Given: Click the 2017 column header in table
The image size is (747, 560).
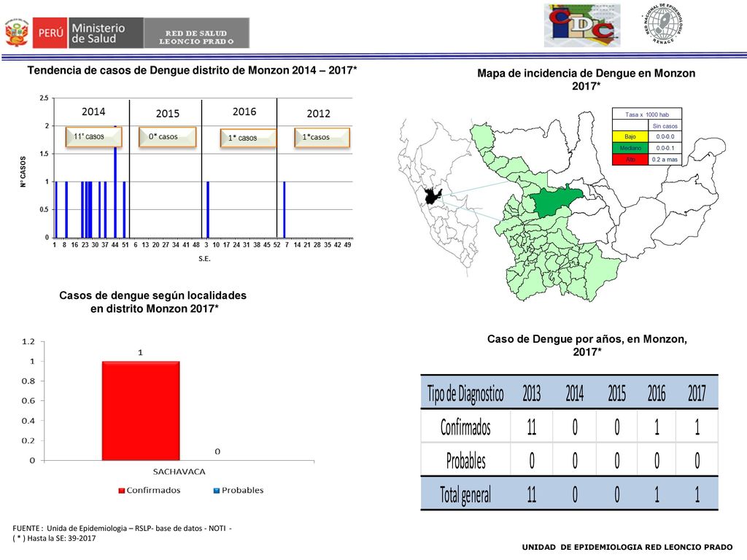Looking at the screenshot, I should (697, 393).
